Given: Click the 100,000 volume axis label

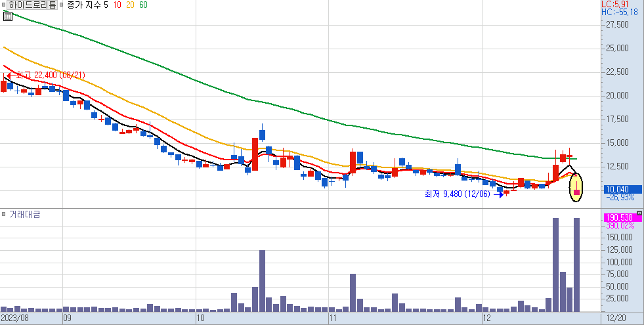Looking at the screenshot, I should [x=619, y=262].
